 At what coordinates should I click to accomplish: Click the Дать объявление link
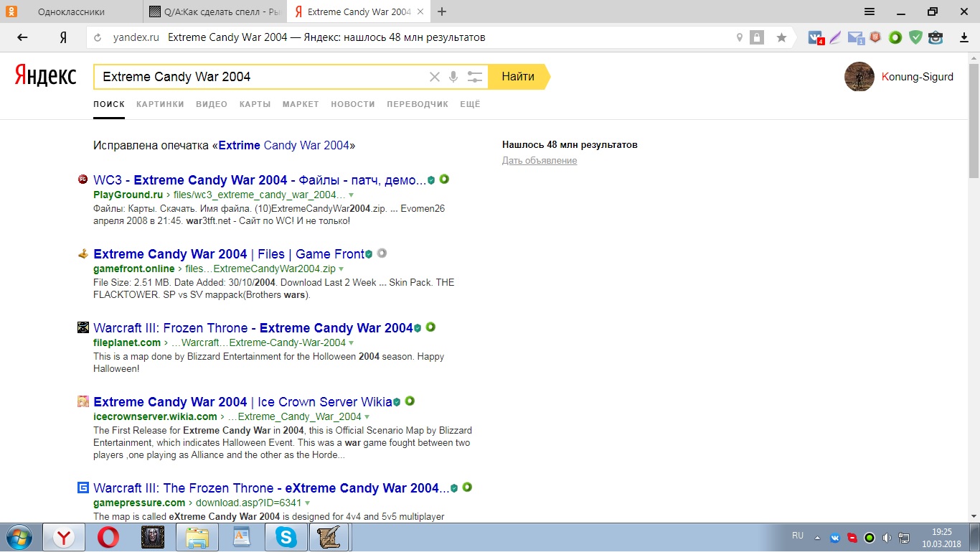(540, 161)
